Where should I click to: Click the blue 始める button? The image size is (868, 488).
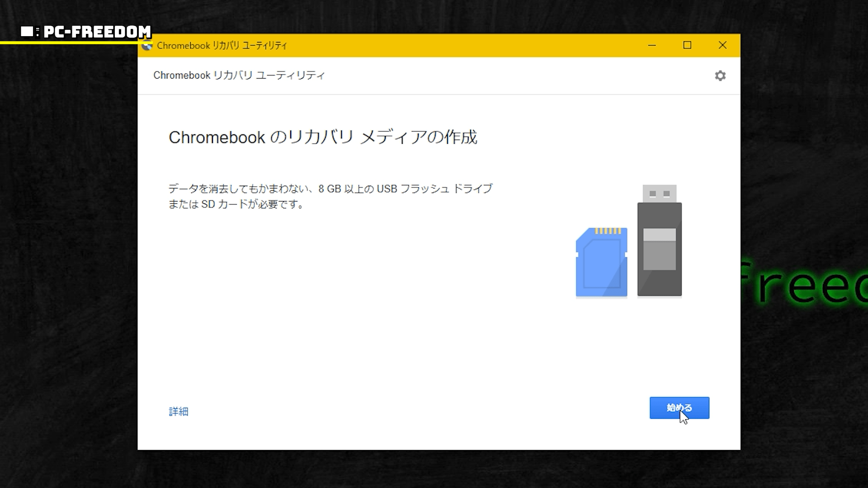coord(679,408)
